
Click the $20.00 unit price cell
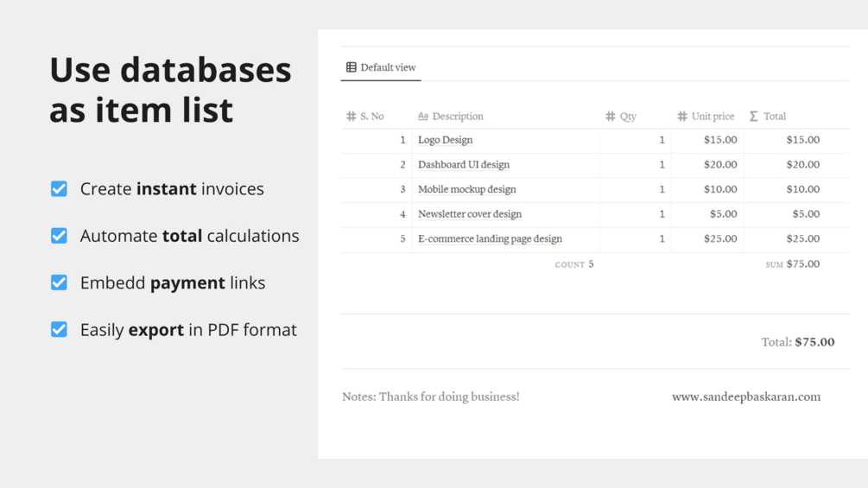[720, 165]
